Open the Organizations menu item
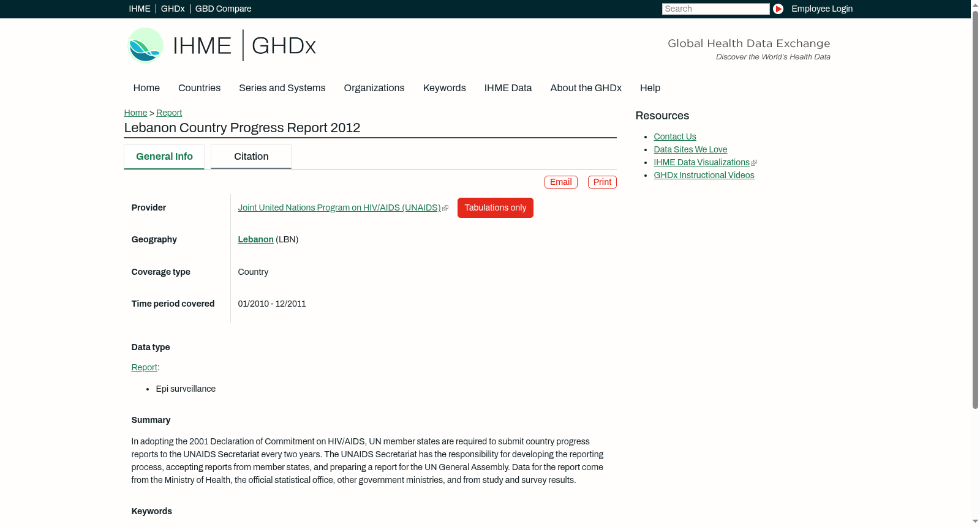Image resolution: width=980 pixels, height=527 pixels. pyautogui.click(x=374, y=88)
